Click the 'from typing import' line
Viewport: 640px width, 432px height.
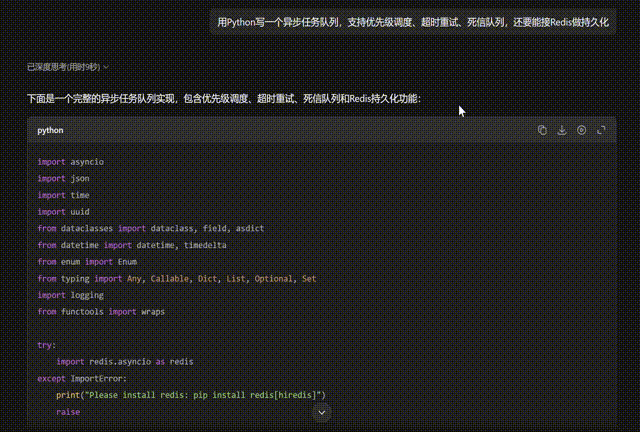pos(177,278)
